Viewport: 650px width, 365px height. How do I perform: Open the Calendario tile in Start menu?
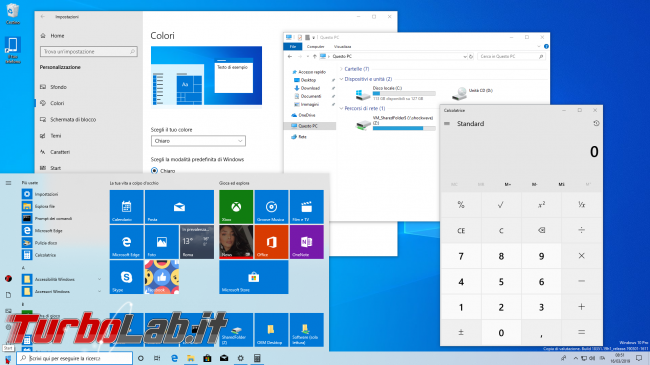[x=126, y=207]
